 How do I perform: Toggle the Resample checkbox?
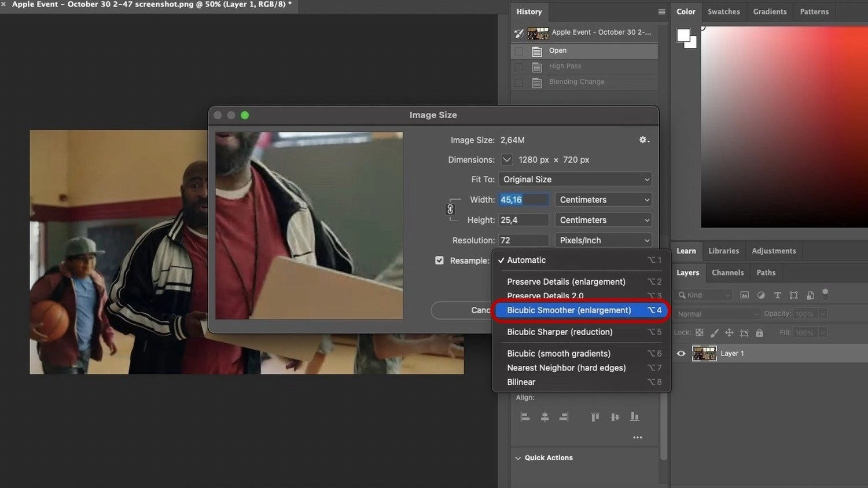(439, 260)
